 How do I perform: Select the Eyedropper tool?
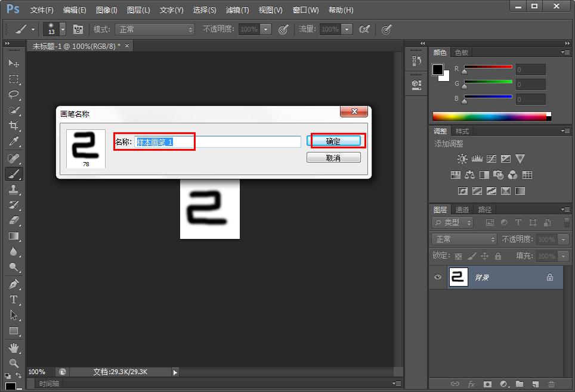(x=13, y=141)
